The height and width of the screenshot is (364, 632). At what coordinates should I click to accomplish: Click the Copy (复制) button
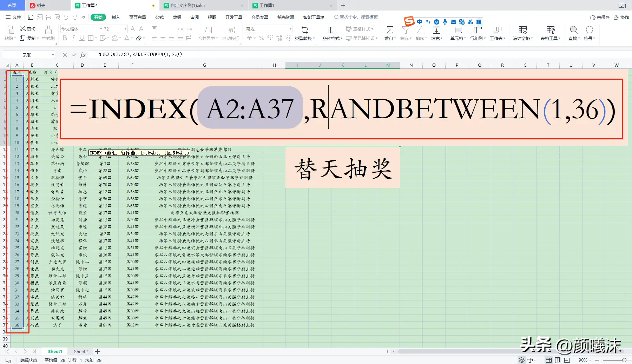coord(29,38)
